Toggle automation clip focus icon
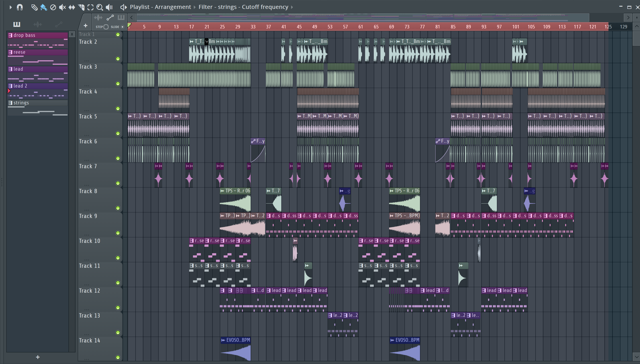This screenshot has height=364, width=640. (110, 18)
